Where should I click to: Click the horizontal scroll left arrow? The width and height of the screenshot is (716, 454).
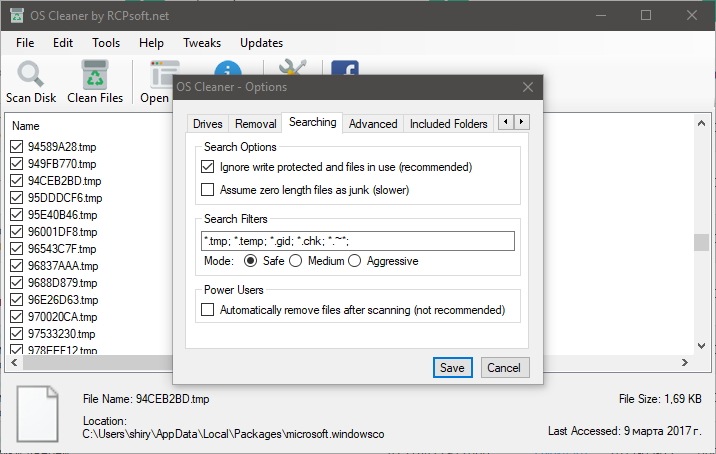[x=14, y=363]
